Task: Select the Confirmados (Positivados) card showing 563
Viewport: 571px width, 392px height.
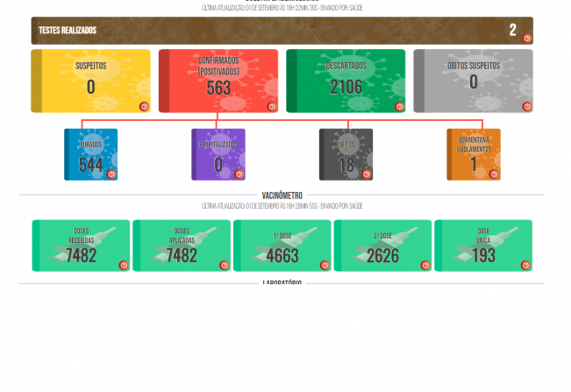Action: [x=218, y=81]
